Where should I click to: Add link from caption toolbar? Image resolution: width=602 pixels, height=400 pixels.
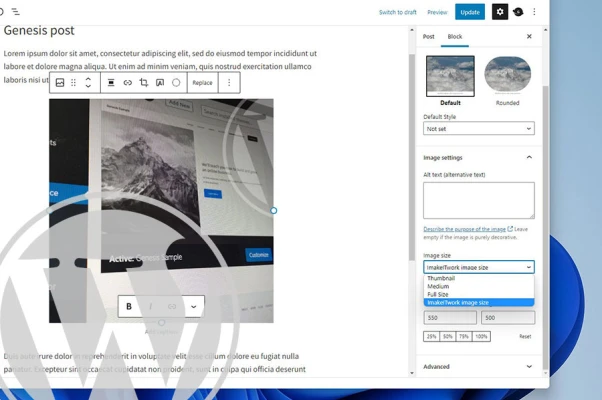coord(172,306)
